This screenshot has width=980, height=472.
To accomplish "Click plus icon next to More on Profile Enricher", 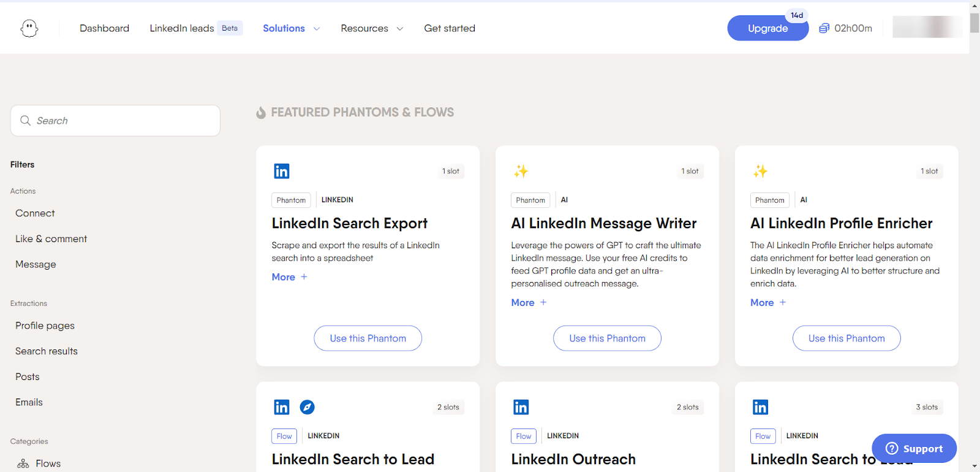I will point(783,303).
